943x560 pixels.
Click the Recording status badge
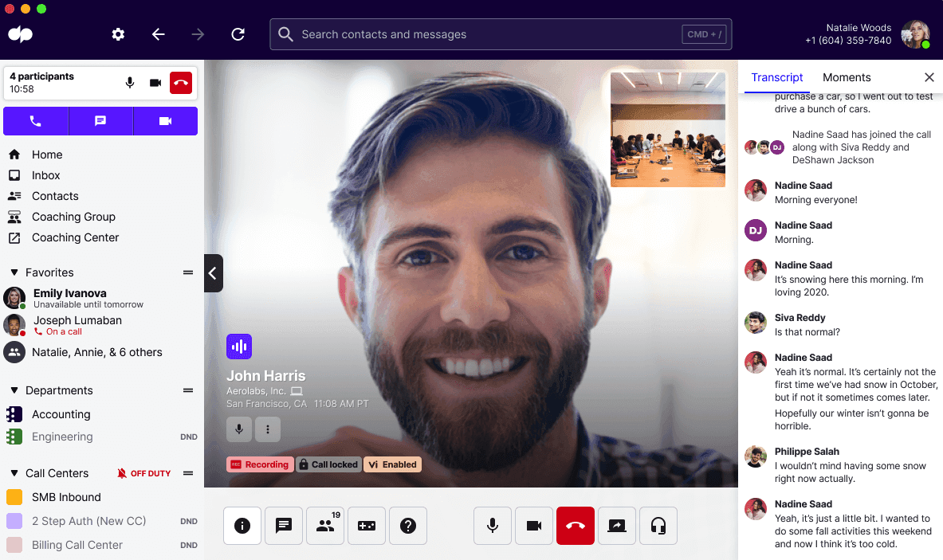click(259, 464)
